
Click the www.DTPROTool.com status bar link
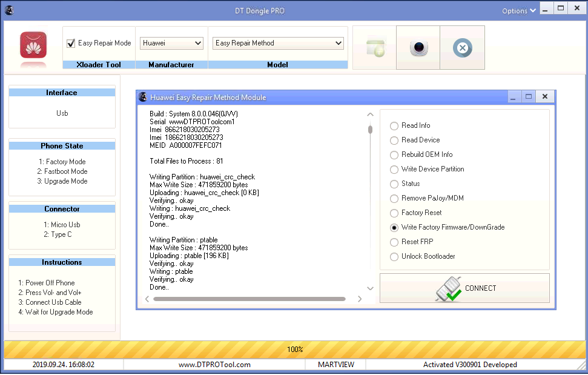[214, 365]
